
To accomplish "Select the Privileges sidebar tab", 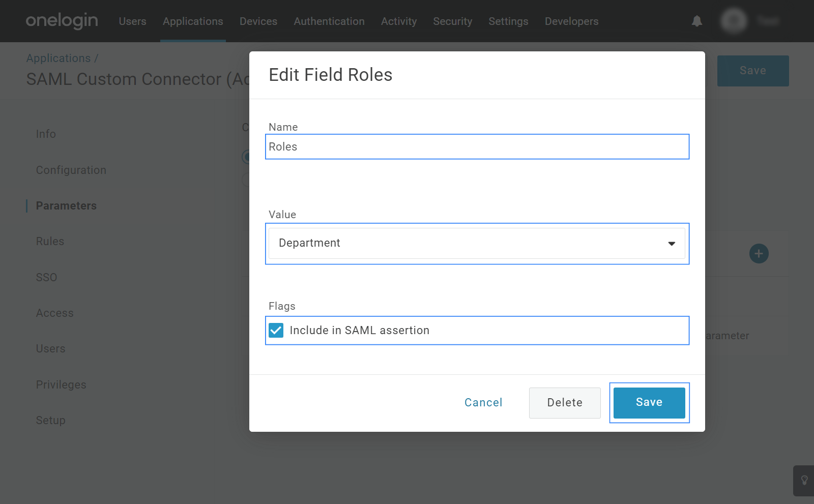I will (x=61, y=385).
